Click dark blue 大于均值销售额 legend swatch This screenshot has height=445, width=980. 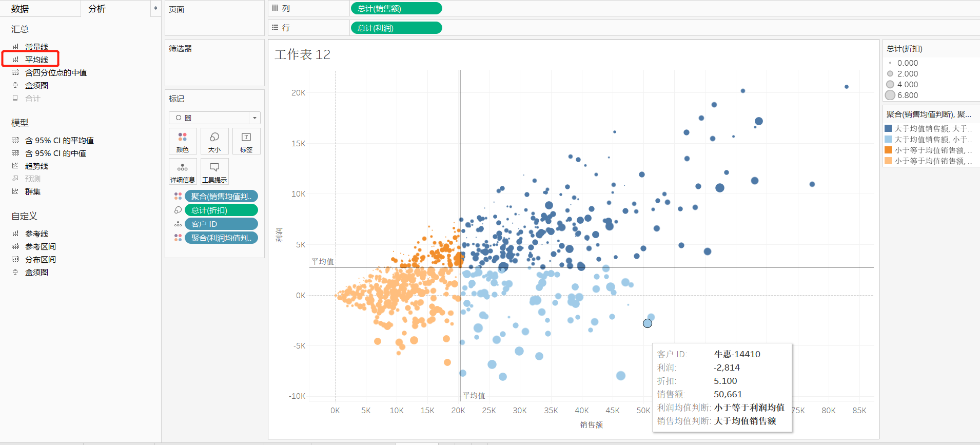pyautogui.click(x=888, y=128)
